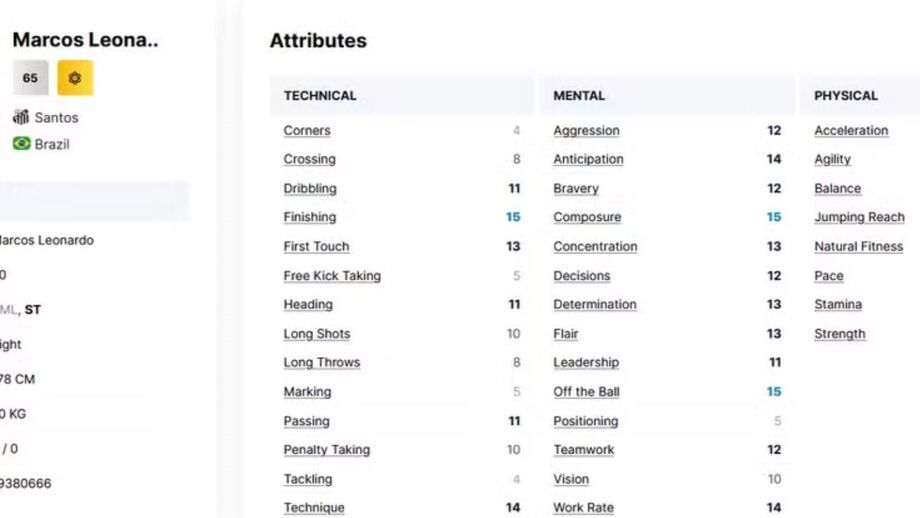Click the yellow badge icon beside rating
The image size is (920, 518).
click(x=75, y=78)
